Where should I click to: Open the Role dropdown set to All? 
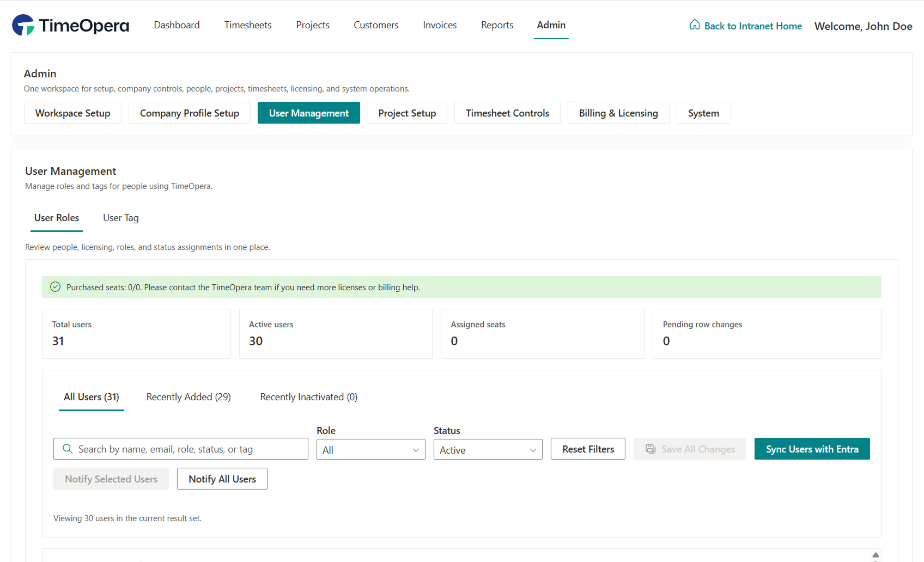[371, 450]
